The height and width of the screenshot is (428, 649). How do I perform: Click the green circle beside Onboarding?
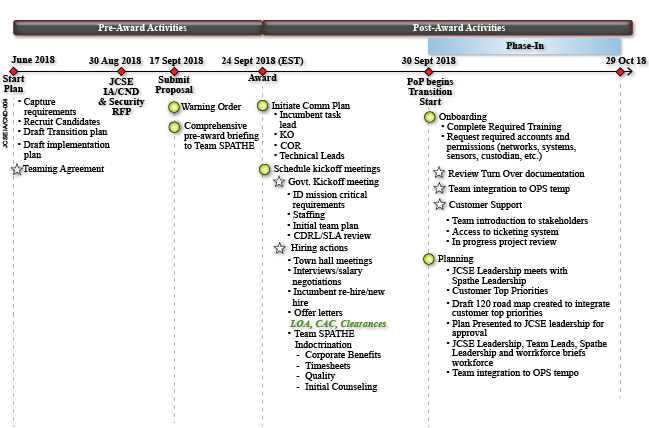(x=429, y=117)
